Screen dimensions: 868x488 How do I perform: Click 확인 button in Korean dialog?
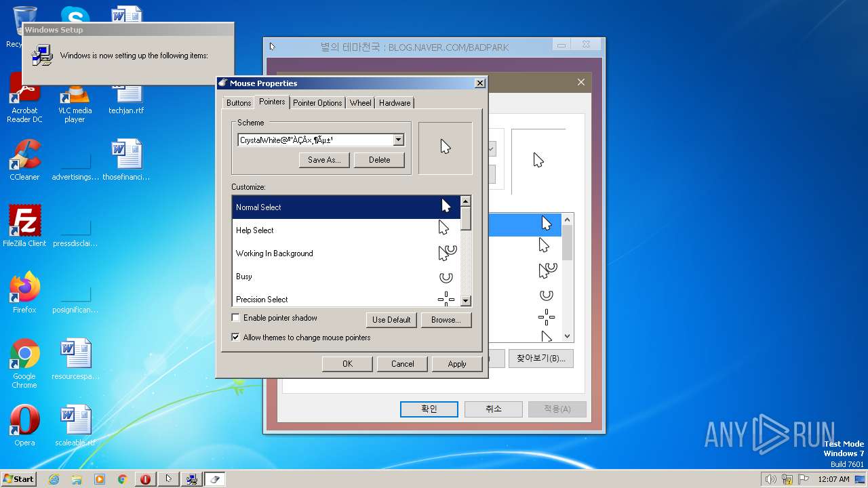[x=429, y=409]
